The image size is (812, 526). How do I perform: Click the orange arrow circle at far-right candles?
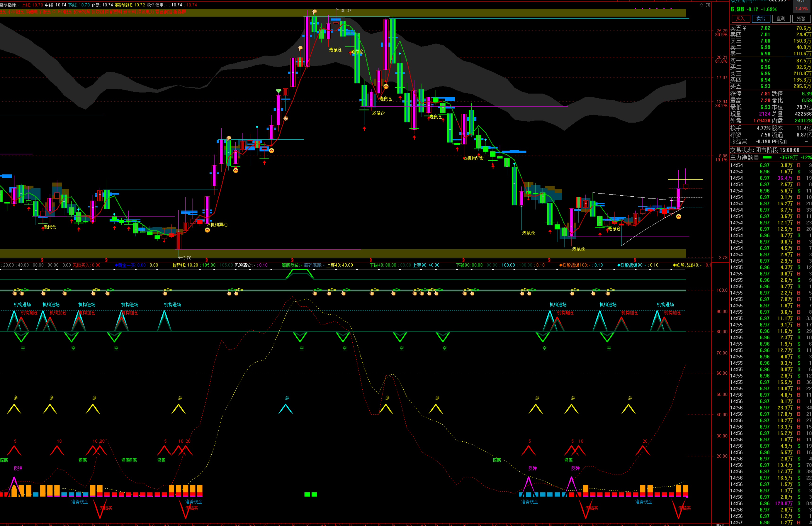tap(678, 216)
